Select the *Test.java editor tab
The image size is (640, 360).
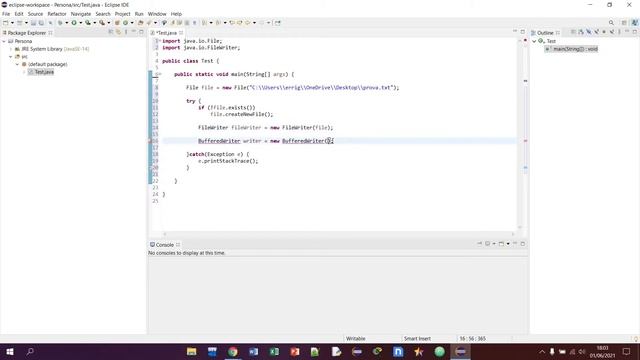[x=167, y=33]
